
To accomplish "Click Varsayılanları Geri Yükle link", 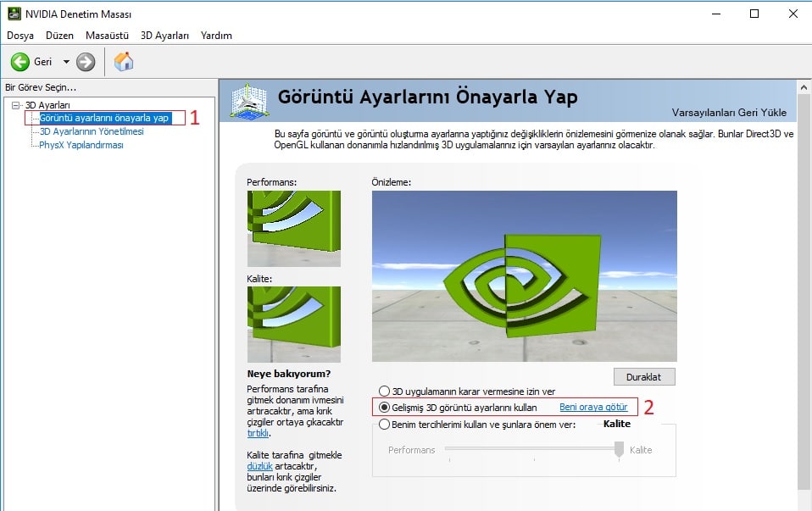I will click(729, 113).
